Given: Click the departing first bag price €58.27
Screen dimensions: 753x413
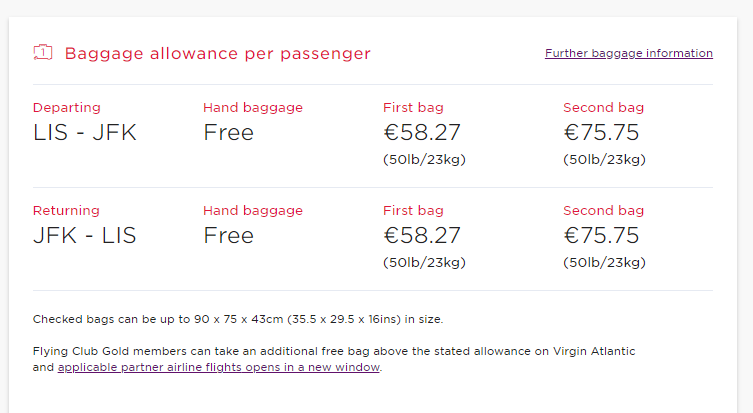Looking at the screenshot, I should tap(422, 133).
